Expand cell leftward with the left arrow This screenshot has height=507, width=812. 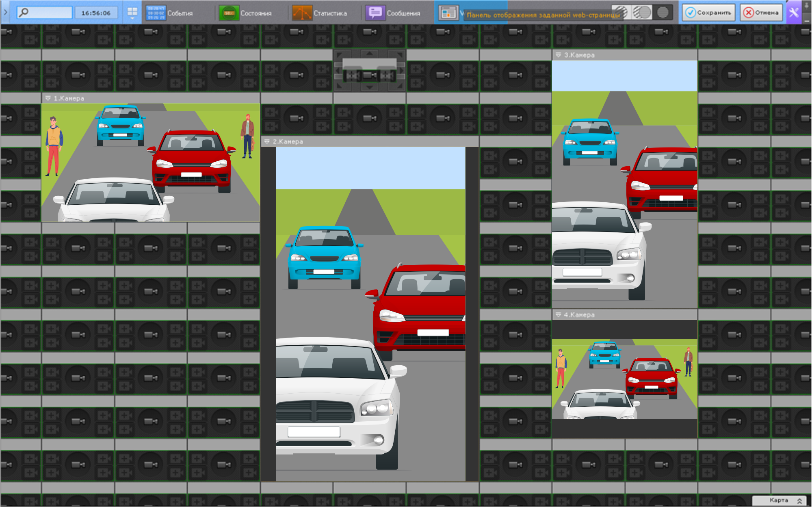coord(338,71)
